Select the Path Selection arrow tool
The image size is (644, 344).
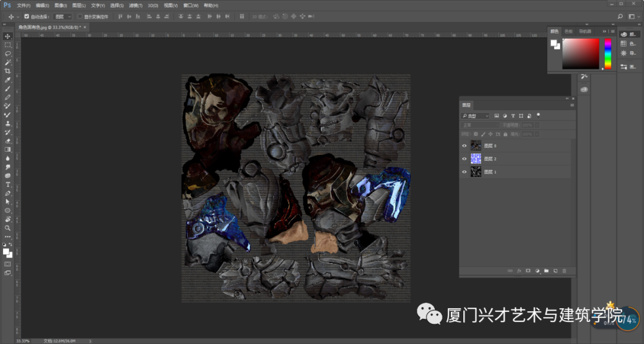pyautogui.click(x=7, y=202)
